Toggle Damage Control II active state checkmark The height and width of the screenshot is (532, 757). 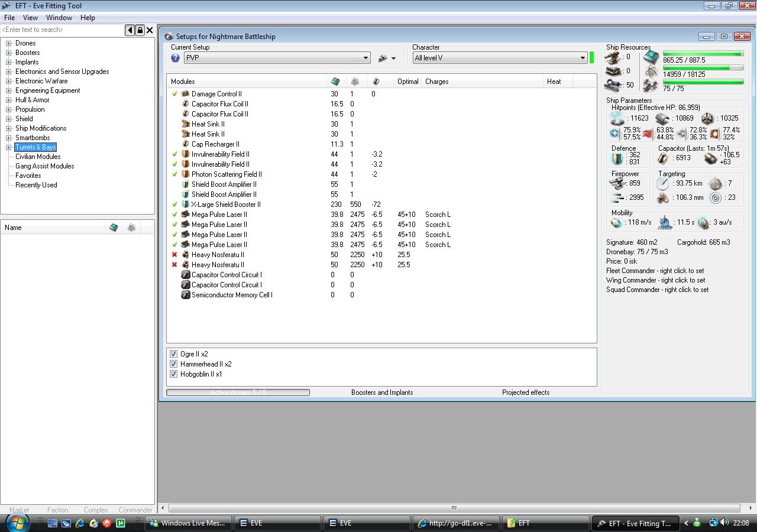click(174, 94)
